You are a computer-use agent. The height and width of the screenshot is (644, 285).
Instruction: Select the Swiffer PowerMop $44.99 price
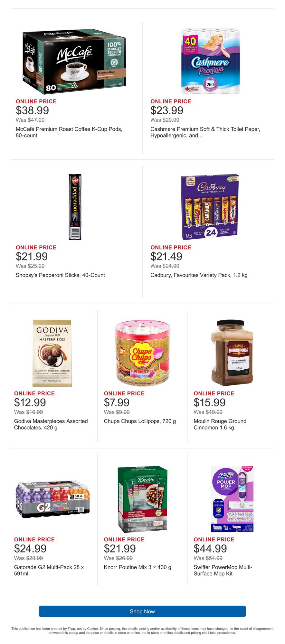coord(210,549)
